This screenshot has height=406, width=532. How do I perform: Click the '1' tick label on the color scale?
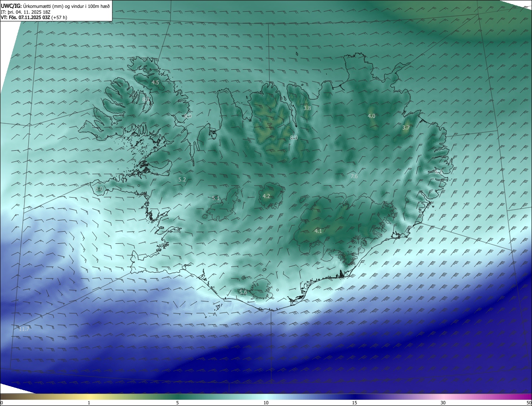tap(89, 403)
